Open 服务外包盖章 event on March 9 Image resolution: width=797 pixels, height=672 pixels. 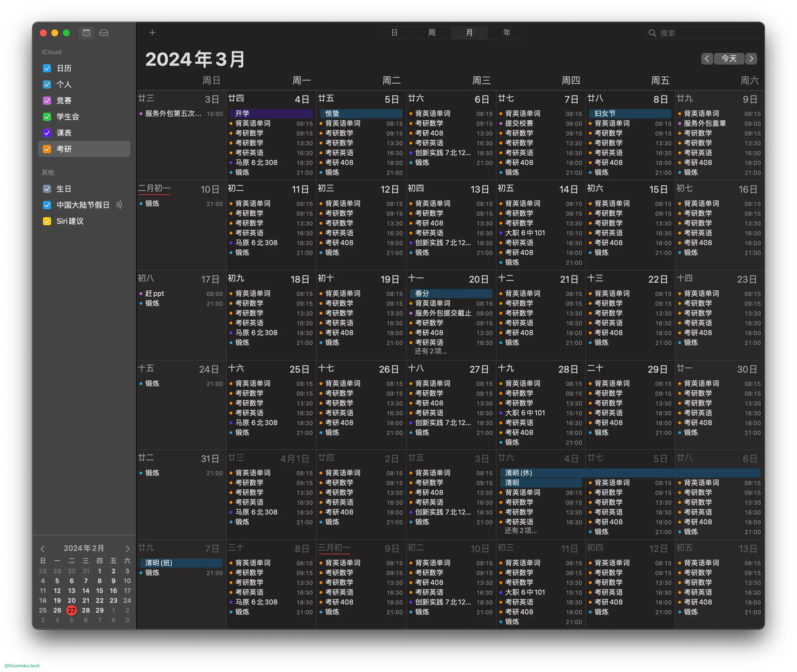pyautogui.click(x=720, y=123)
